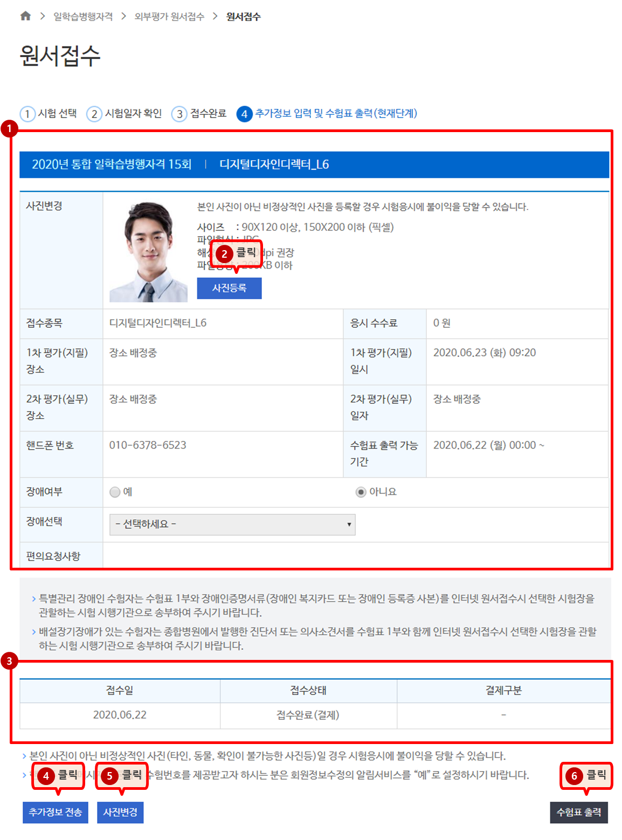The height and width of the screenshot is (840, 622).
Task: Select step 1 시험 선택
Action: click(49, 114)
